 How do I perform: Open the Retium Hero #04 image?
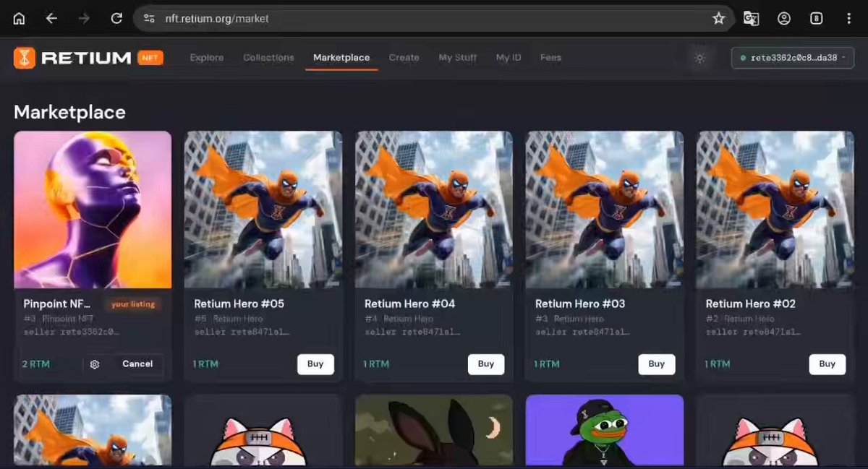click(434, 210)
